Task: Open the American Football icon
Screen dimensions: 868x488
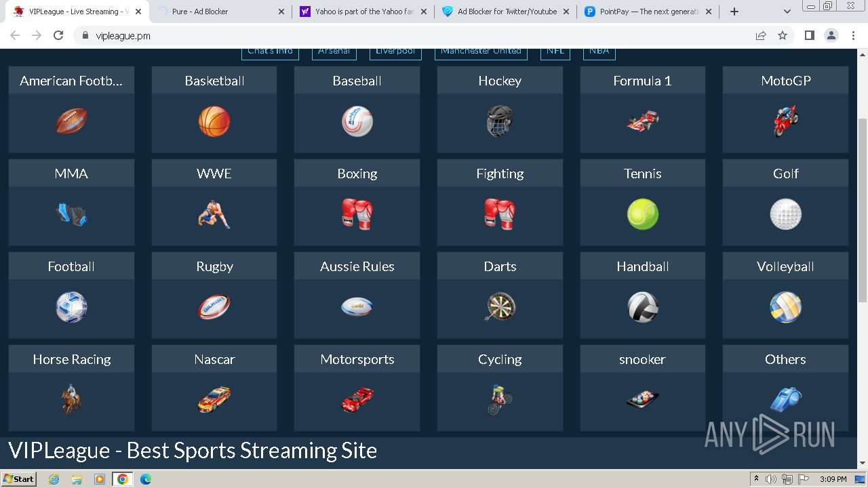Action: point(71,122)
